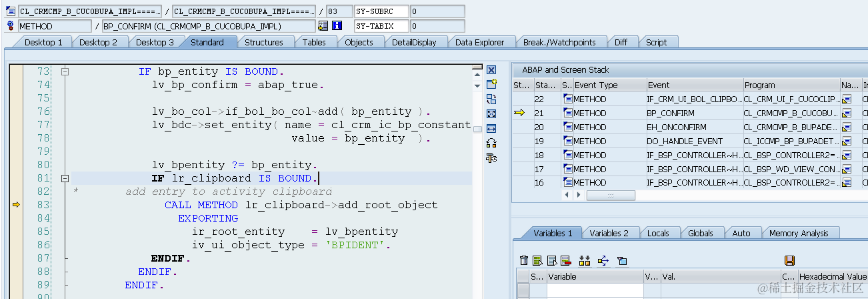
Task: Collapse the IF block at line 73
Action: (65, 71)
